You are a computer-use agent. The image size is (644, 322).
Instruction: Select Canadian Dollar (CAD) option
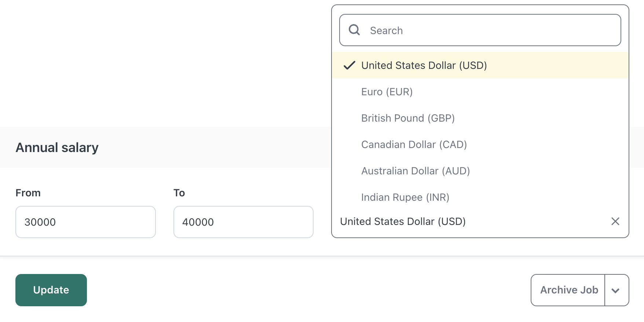[480, 144]
